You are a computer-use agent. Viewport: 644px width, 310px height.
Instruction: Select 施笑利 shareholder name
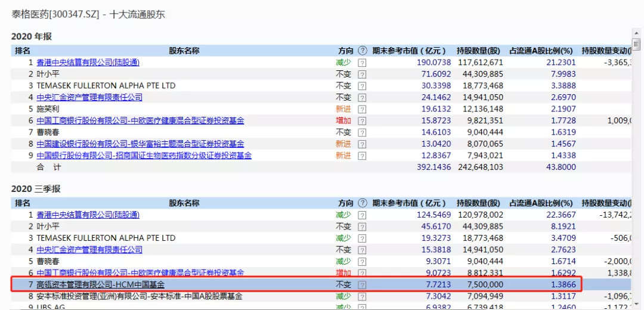(48, 109)
